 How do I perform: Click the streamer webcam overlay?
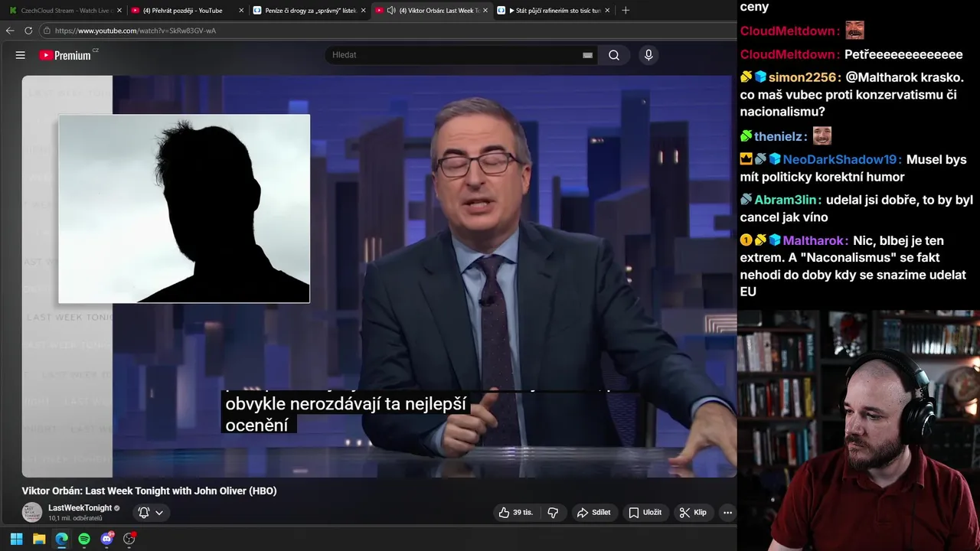(x=858, y=431)
